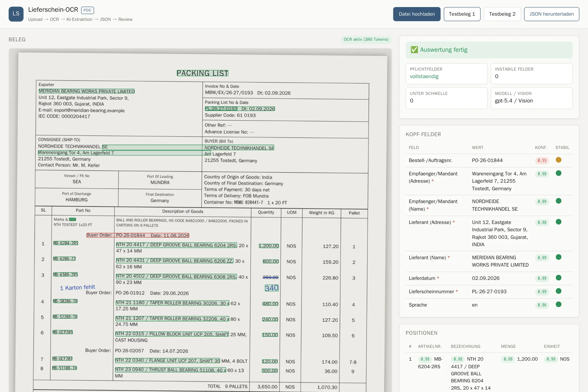Click the handwritten note '1 Karton fehlt'
The height and width of the screenshot is (392, 588).
(x=77, y=287)
